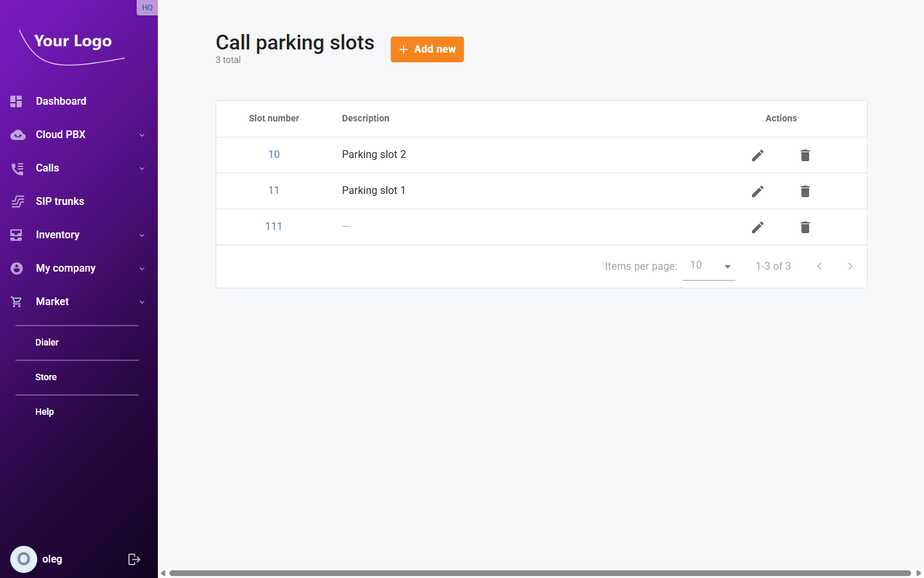
Task: Open the Items per page dropdown
Action: 709,265
